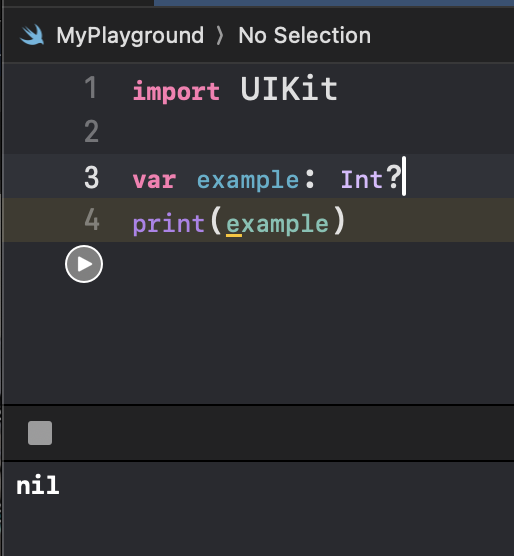Select line number 4 in the gutter
The width and height of the screenshot is (514, 556).
click(x=92, y=219)
